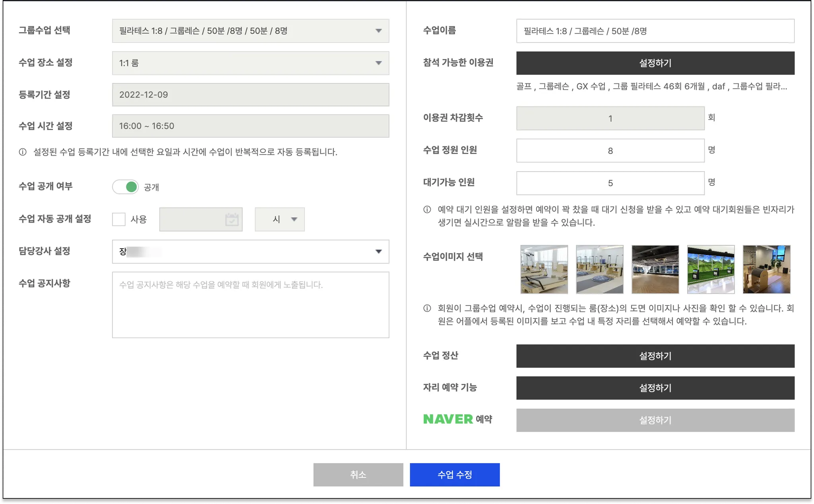This screenshot has height=504, width=814.
Task: Click the info icon beside waitlist explanation
Action: (x=427, y=210)
